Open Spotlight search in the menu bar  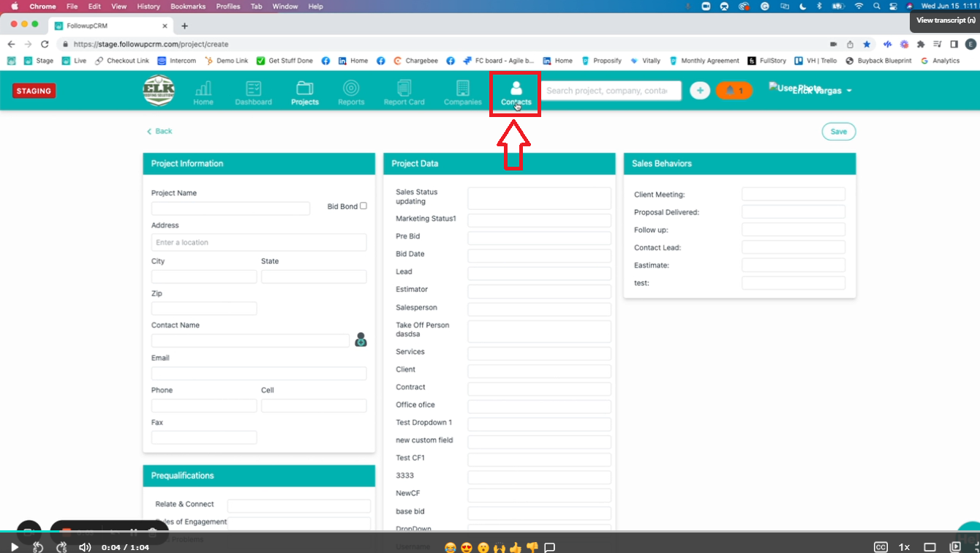876,6
